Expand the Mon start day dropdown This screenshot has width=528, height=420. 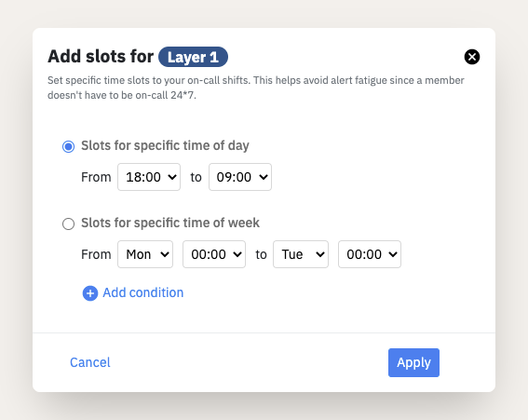[145, 254]
